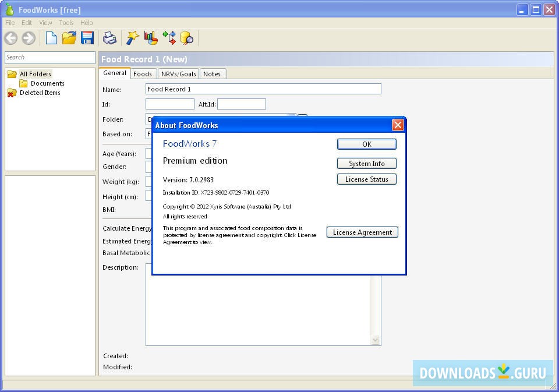This screenshot has width=559, height=392.
Task: Click the Weight (kg) label
Action: click(x=121, y=182)
